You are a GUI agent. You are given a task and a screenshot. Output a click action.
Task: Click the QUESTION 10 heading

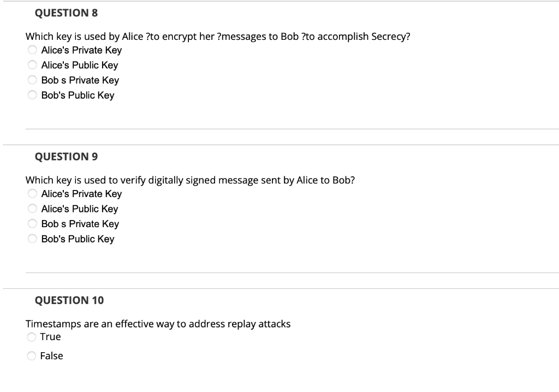69,300
